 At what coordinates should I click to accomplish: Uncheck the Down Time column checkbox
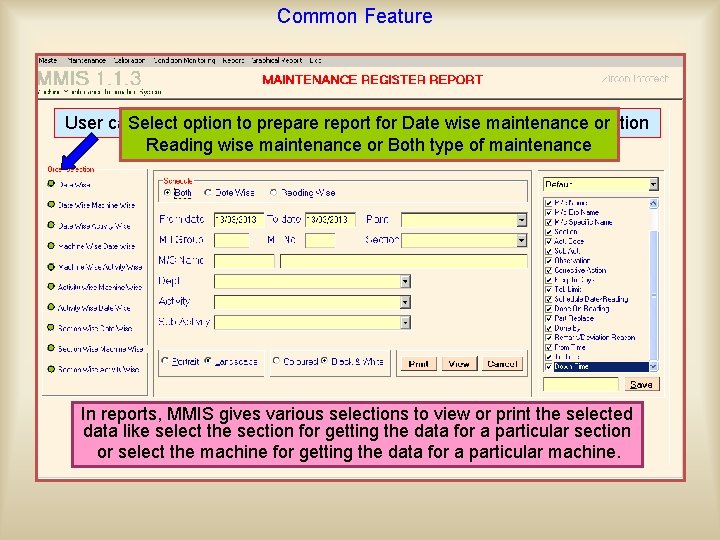pyautogui.click(x=548, y=366)
